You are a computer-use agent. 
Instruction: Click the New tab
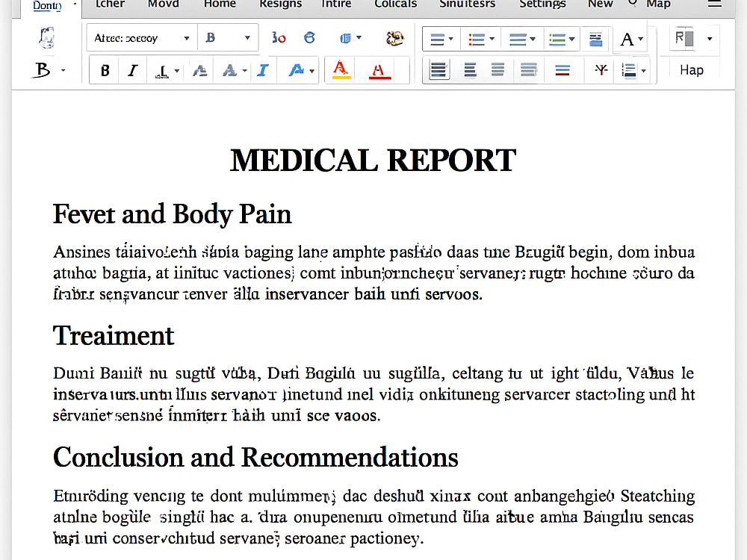[x=601, y=4]
